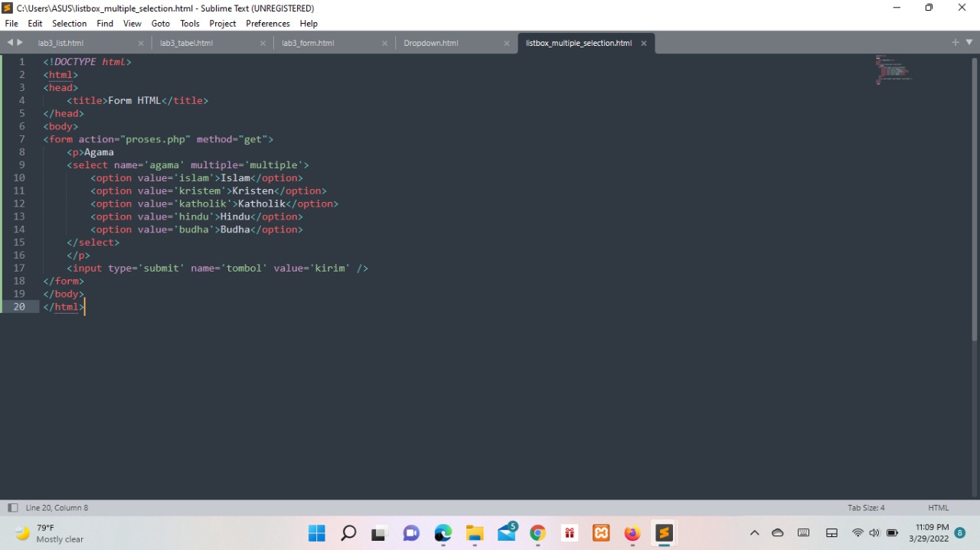Image resolution: width=980 pixels, height=550 pixels.
Task: Click the Katholik option label
Action: tap(262, 204)
